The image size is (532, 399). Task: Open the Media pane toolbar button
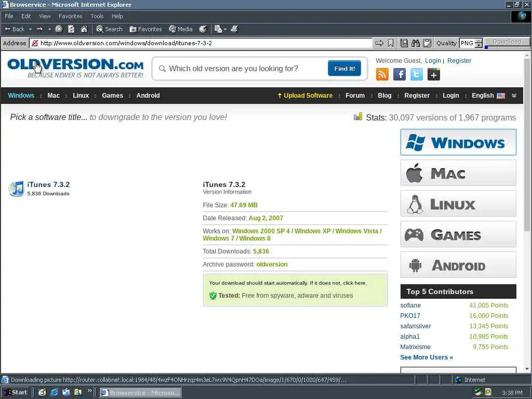click(x=181, y=29)
